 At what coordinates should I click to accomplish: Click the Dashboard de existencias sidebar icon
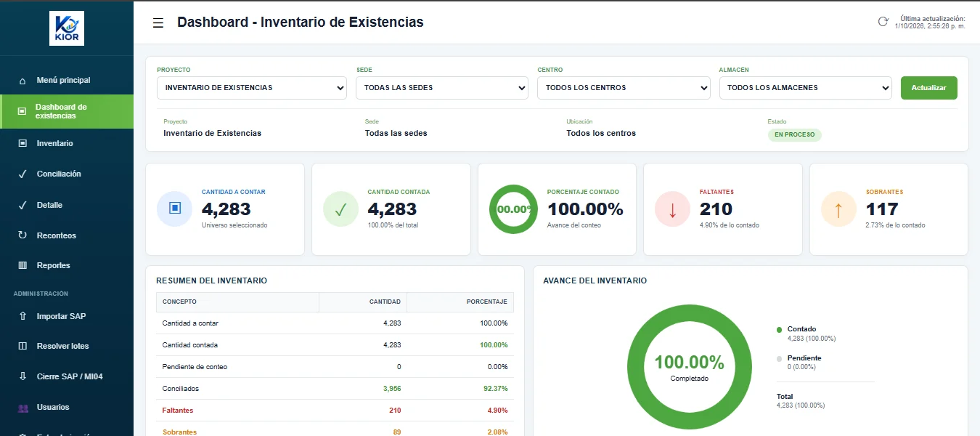point(22,111)
